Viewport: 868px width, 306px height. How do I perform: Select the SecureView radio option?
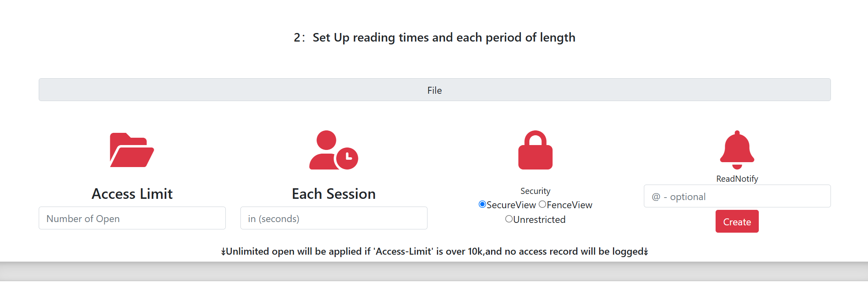pos(482,205)
